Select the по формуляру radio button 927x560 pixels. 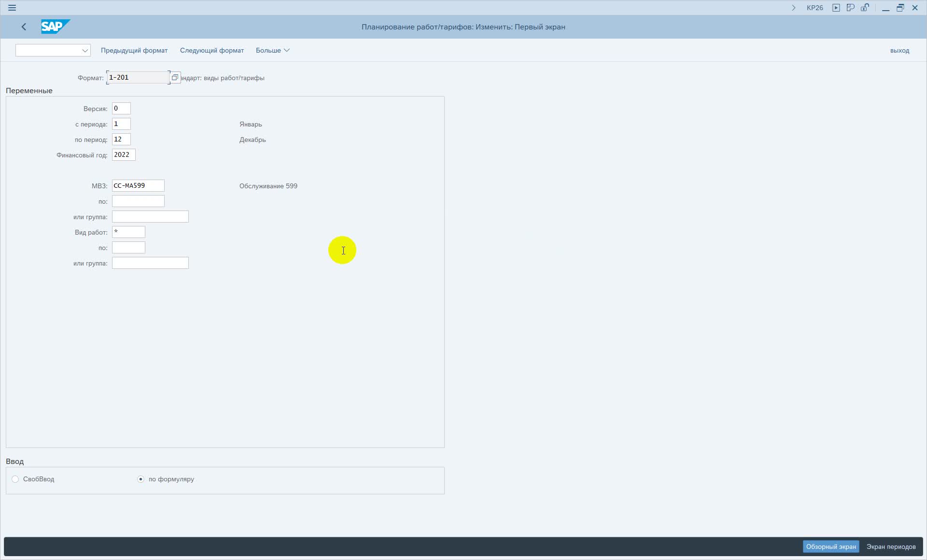click(x=140, y=479)
